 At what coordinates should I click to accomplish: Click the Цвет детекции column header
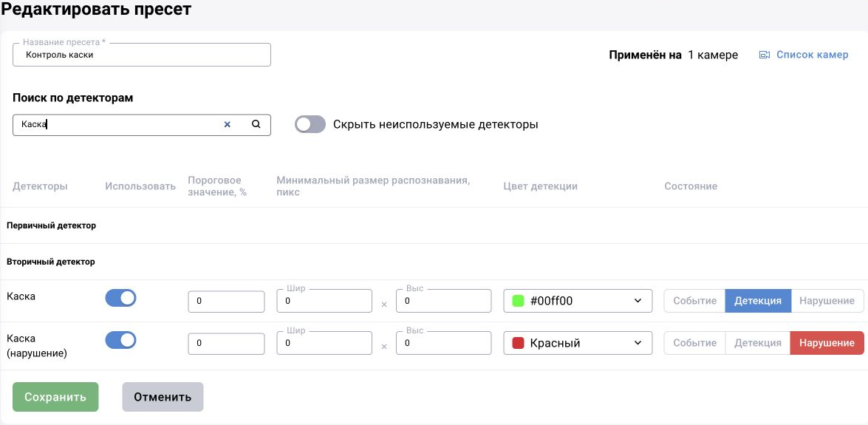pos(540,186)
